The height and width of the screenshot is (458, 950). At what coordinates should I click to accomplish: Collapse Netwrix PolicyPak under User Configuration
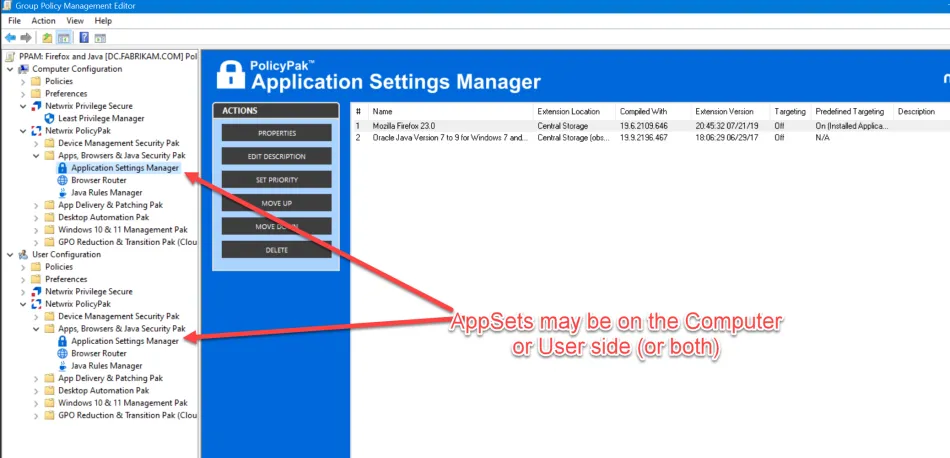pos(23,304)
